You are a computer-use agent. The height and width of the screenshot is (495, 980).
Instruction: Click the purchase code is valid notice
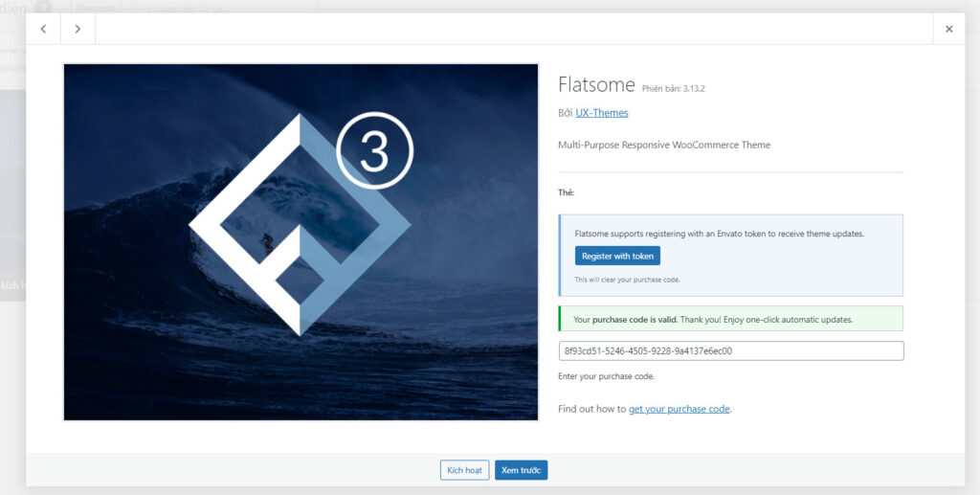tap(731, 319)
